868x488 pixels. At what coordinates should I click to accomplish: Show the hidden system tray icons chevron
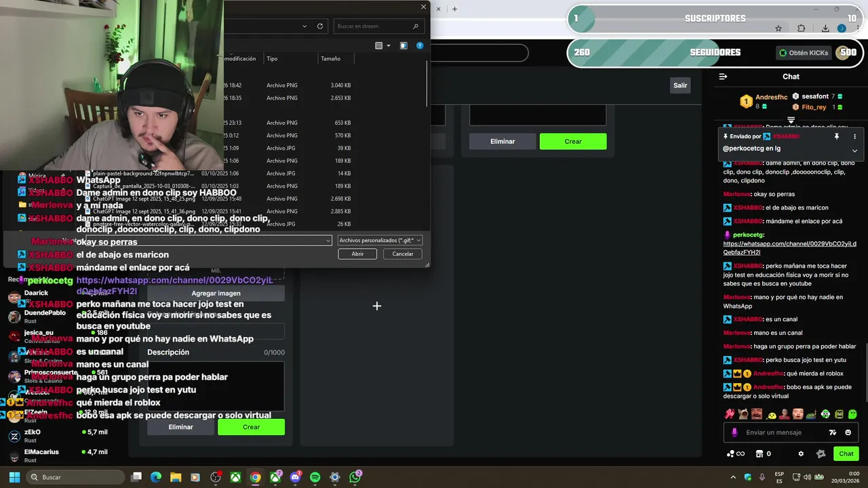point(734,477)
